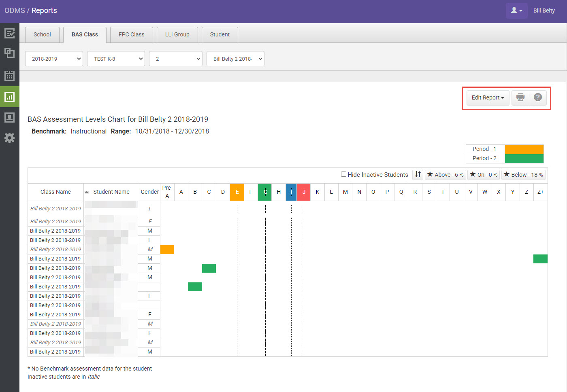Click the print report icon

coord(520,97)
